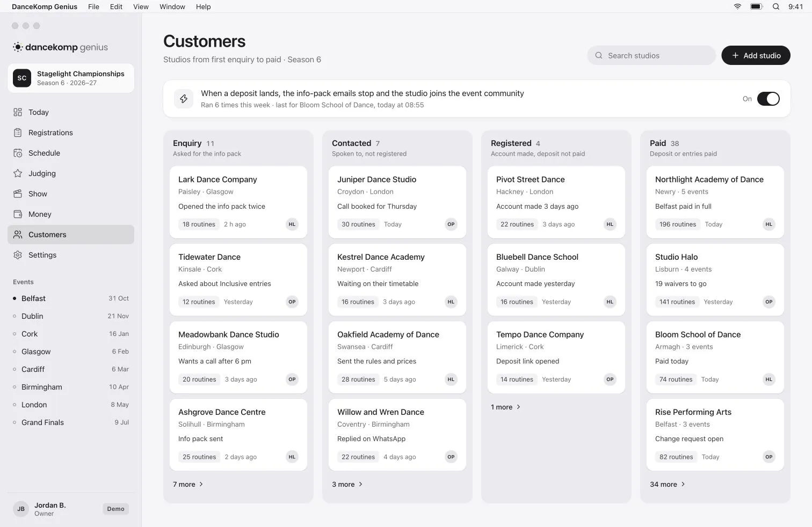Select the Cardiff event
This screenshot has height=527, width=812.
(71, 369)
